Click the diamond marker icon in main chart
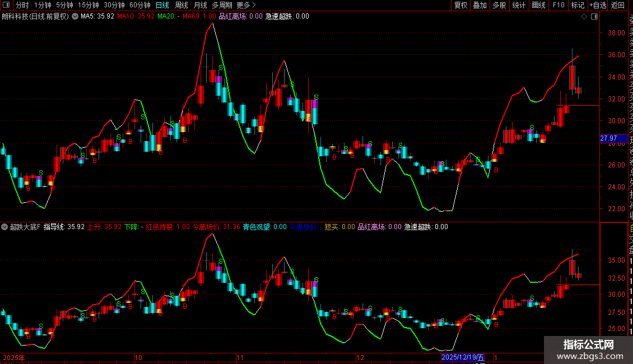The width and height of the screenshot is (633, 364). [x=584, y=17]
